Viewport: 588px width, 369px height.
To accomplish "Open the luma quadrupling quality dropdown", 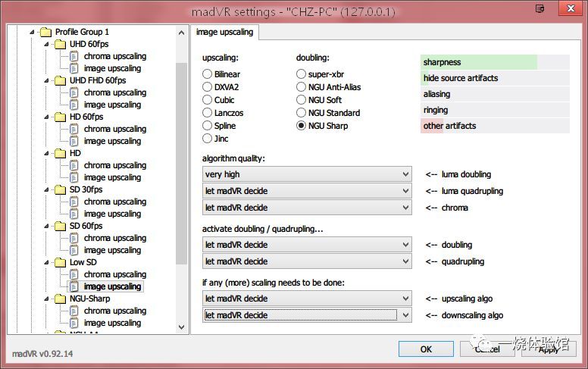I will click(307, 191).
